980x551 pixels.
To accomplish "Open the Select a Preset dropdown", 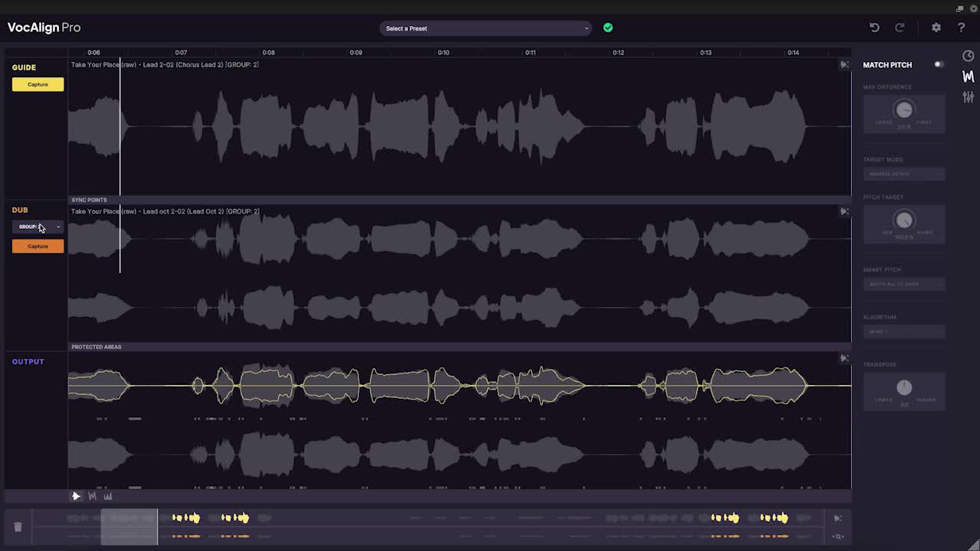I will coord(485,28).
